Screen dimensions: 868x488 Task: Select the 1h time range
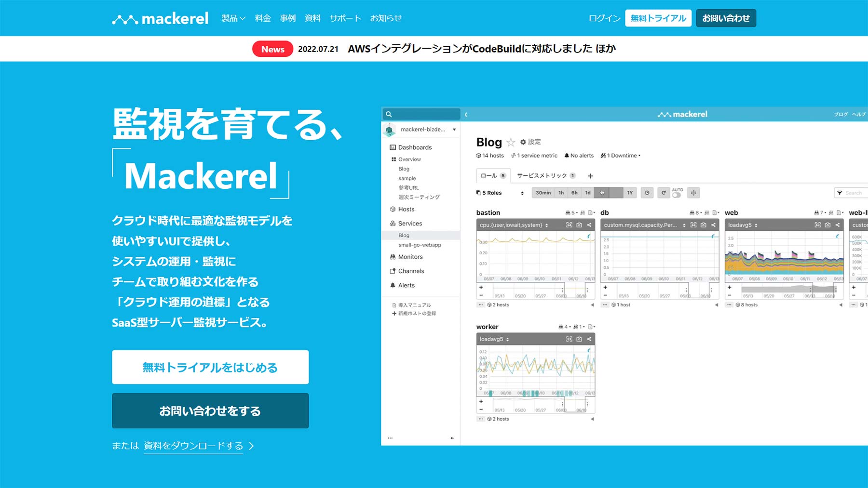pos(561,193)
